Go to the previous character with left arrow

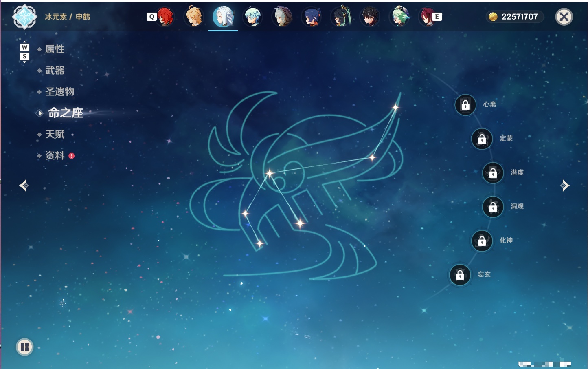pyautogui.click(x=24, y=186)
